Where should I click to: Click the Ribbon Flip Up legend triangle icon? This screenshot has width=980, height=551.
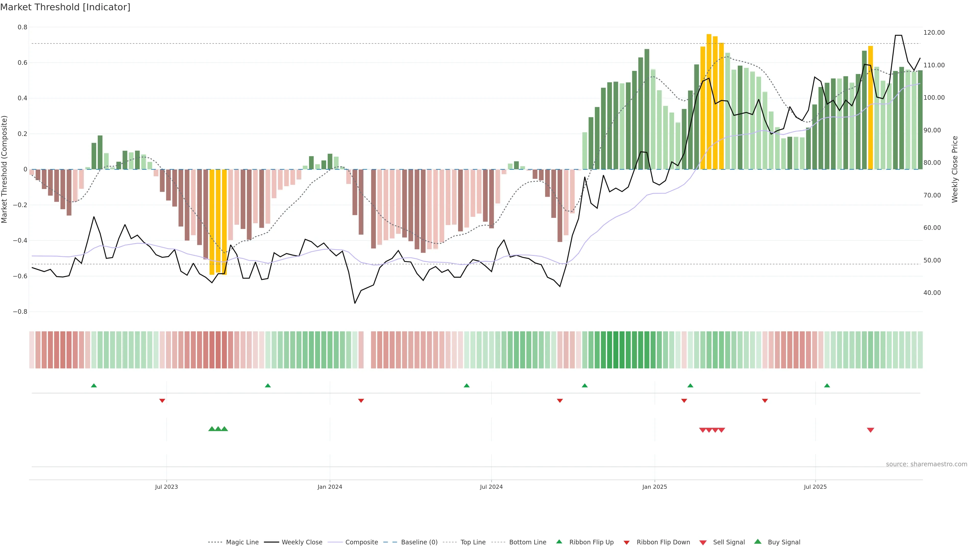tap(559, 542)
